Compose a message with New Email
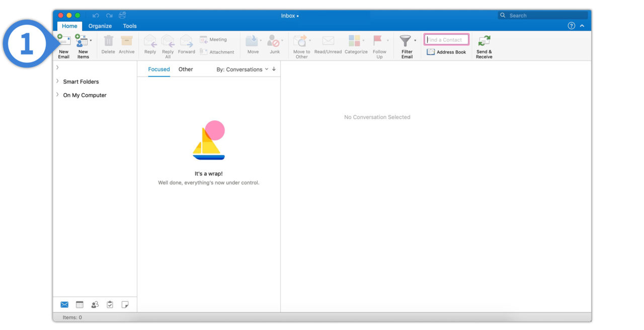The height and width of the screenshot is (330, 644). point(64,47)
